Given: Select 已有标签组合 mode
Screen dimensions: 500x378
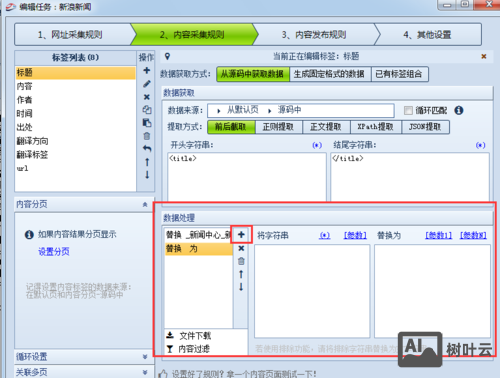Looking at the screenshot, I should coord(399,74).
